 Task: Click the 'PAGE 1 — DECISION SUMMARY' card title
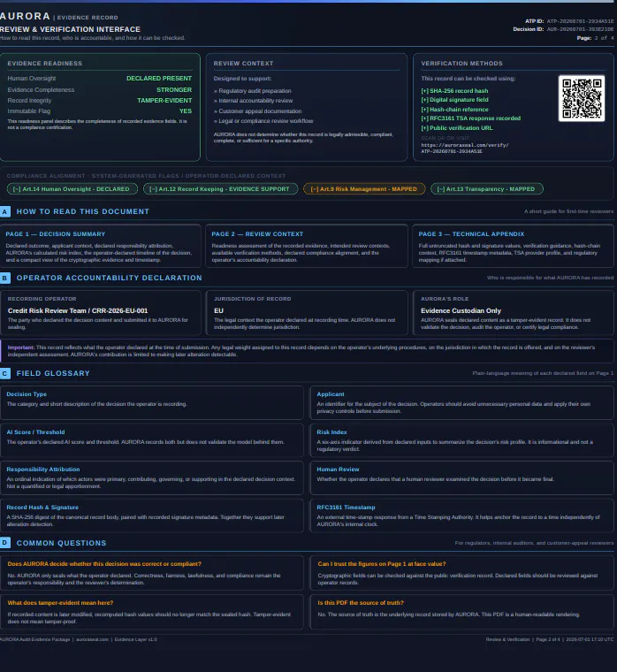pyautogui.click(x=56, y=234)
